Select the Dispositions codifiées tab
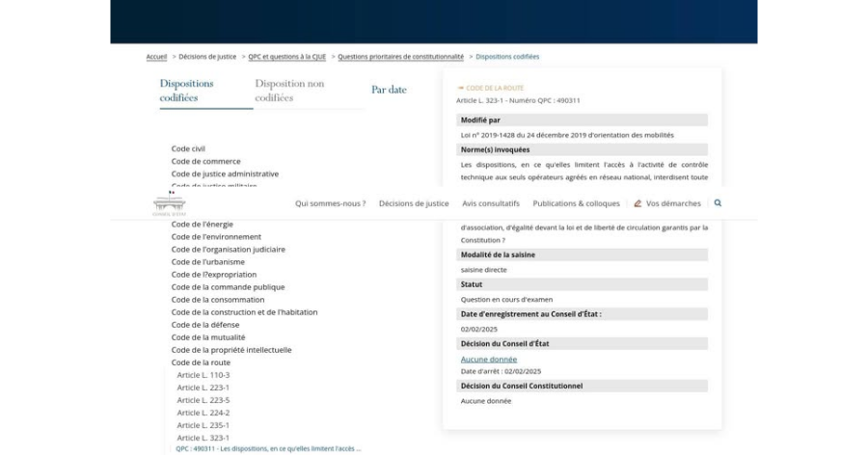The height and width of the screenshot is (455, 868). [x=187, y=91]
